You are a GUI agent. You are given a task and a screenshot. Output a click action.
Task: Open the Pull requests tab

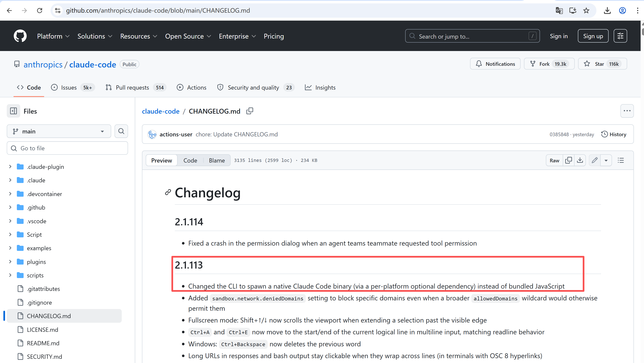coord(136,87)
